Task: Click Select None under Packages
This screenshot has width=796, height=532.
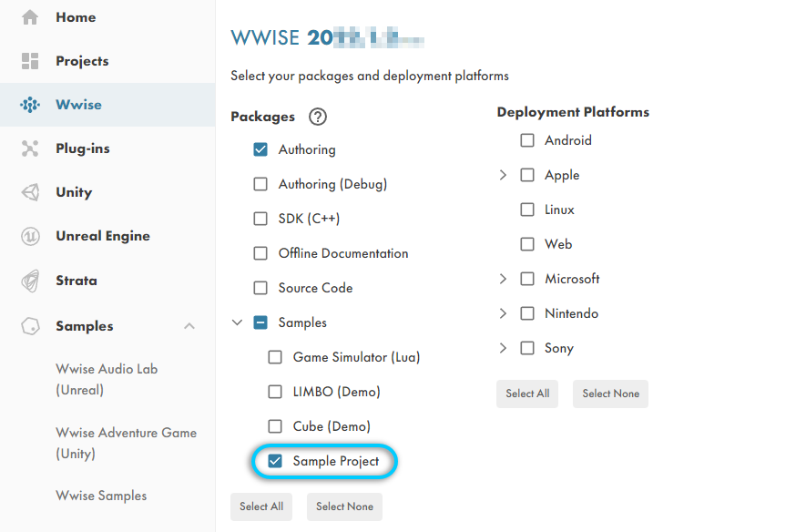Action: click(344, 506)
